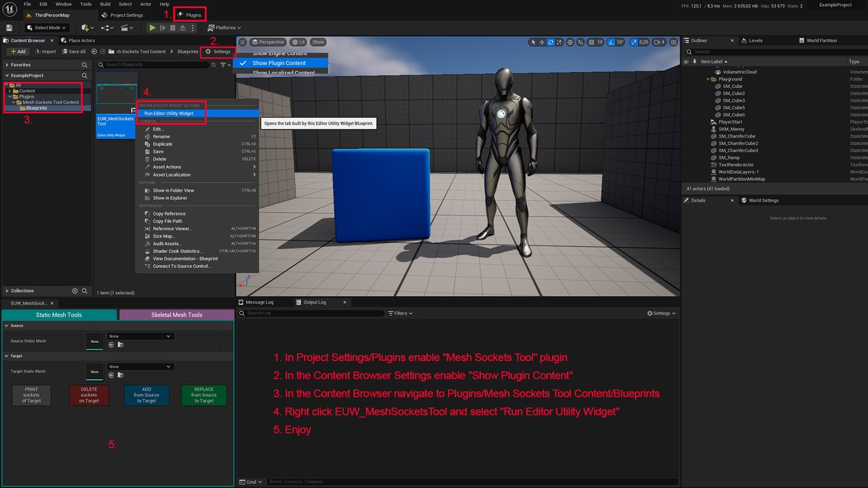The height and width of the screenshot is (488, 868).
Task: Open the Tools menu
Action: click(85, 4)
